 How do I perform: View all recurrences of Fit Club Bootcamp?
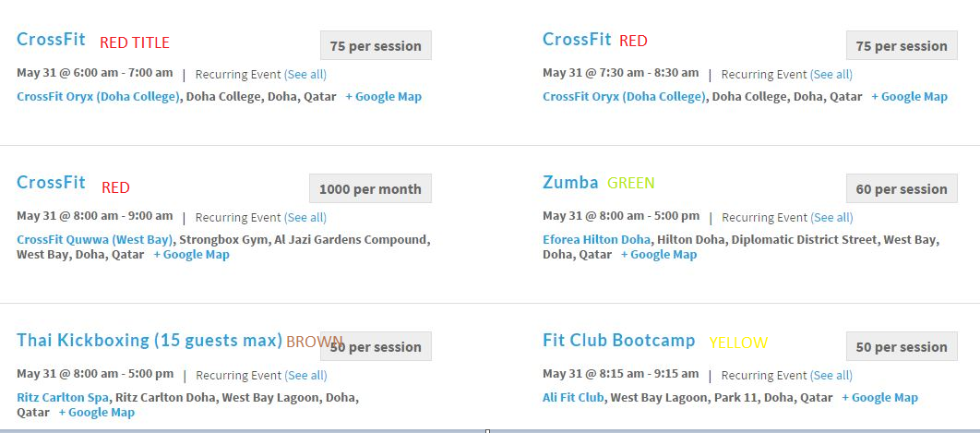[831, 376]
